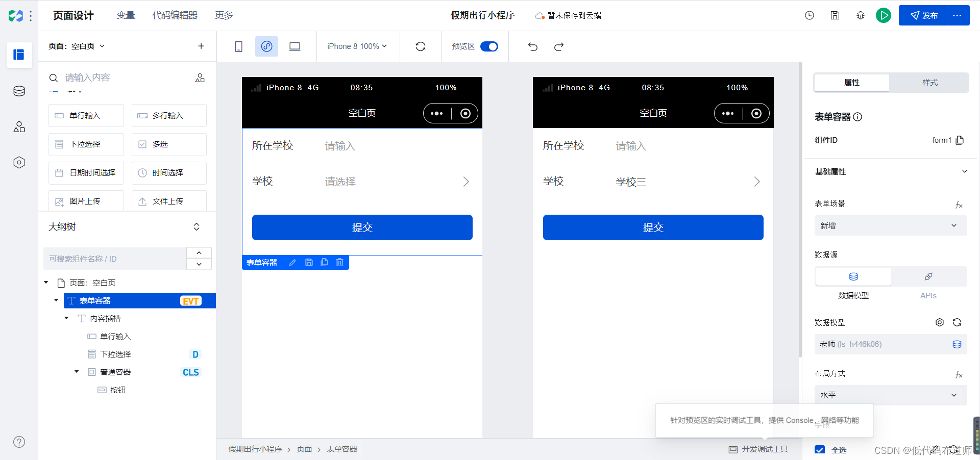Refresh the data model field

[x=957, y=322]
